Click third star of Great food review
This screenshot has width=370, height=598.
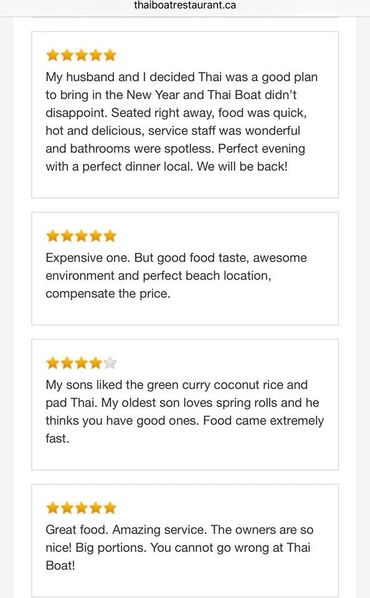coord(81,508)
